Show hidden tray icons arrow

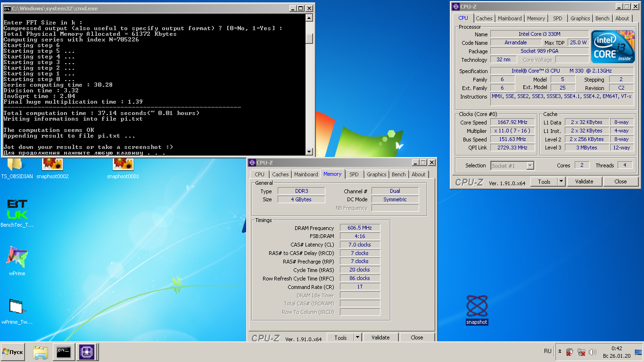click(560, 352)
